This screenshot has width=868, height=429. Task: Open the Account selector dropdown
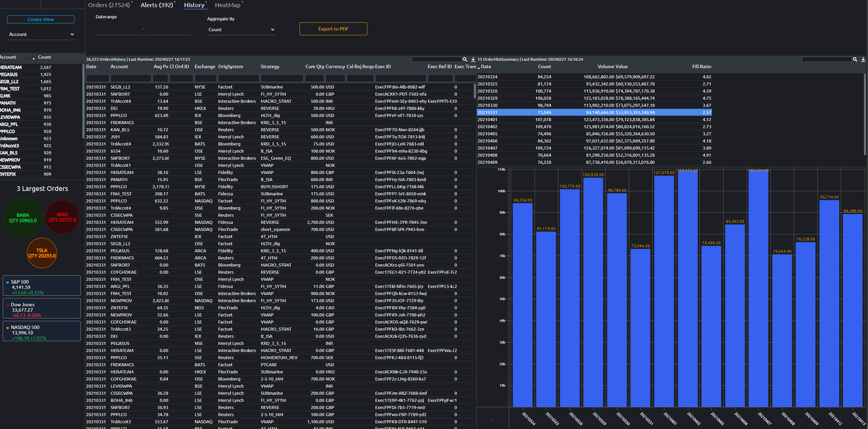click(41, 34)
